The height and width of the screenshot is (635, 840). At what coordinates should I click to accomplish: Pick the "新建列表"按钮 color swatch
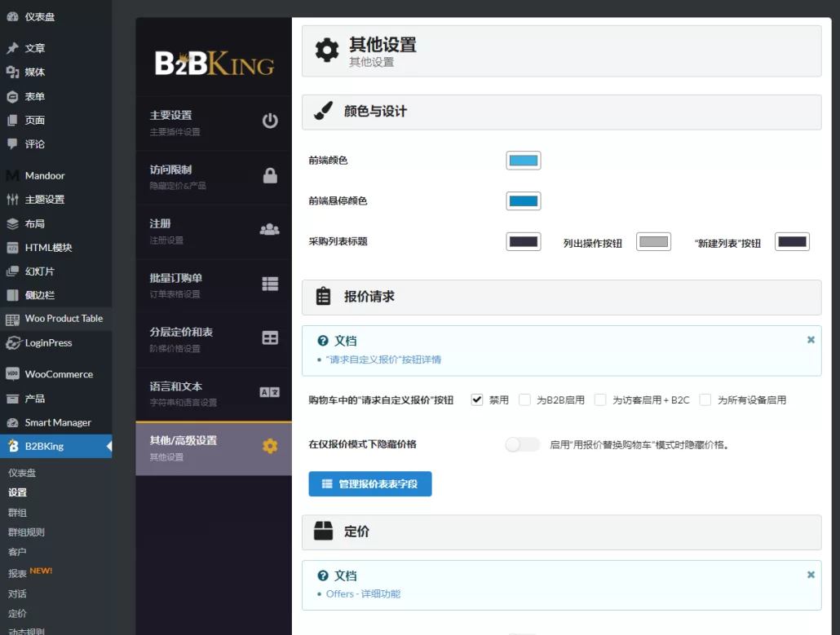[793, 241]
